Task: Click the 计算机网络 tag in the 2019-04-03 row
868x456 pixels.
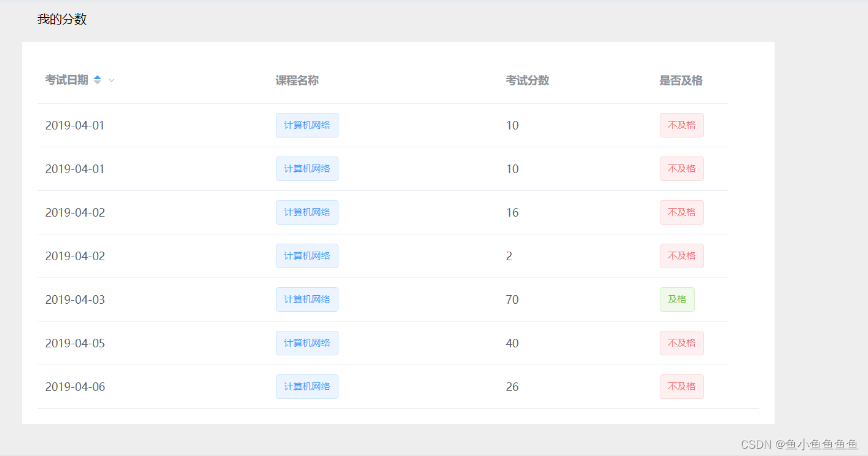Action: tap(307, 299)
